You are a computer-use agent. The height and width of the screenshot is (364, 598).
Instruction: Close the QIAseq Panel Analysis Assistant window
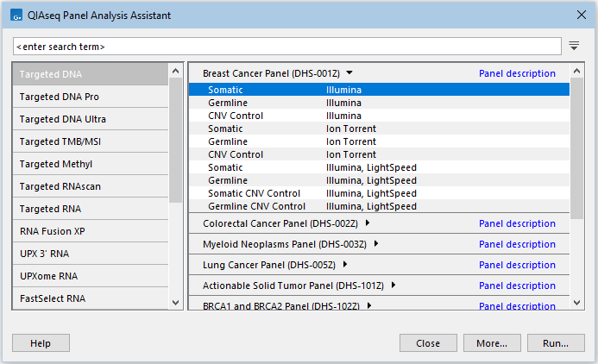[x=582, y=15]
